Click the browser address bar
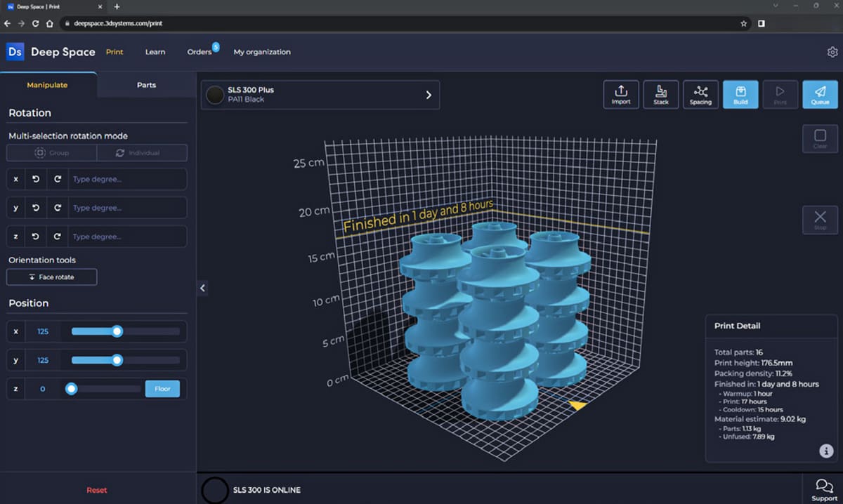 click(404, 23)
